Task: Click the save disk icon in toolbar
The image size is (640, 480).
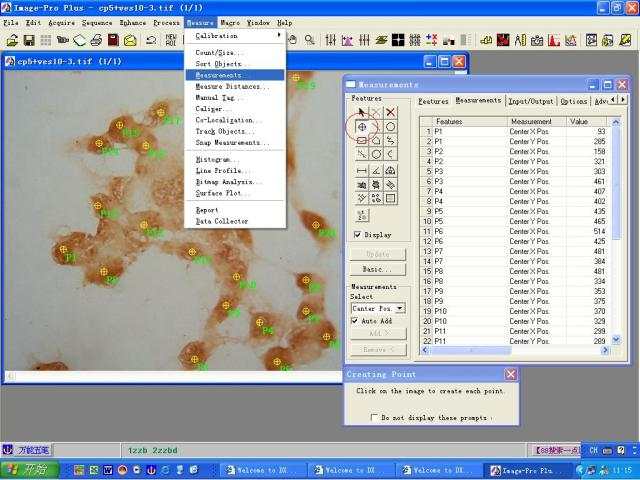Action: [x=30, y=40]
